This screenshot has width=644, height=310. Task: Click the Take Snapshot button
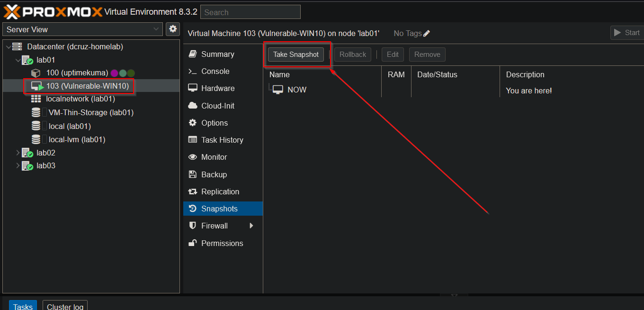coord(296,55)
